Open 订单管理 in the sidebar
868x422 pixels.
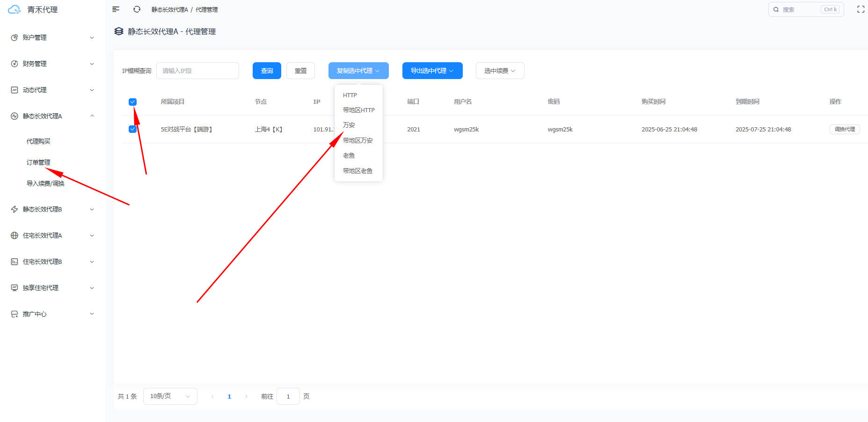coord(38,162)
